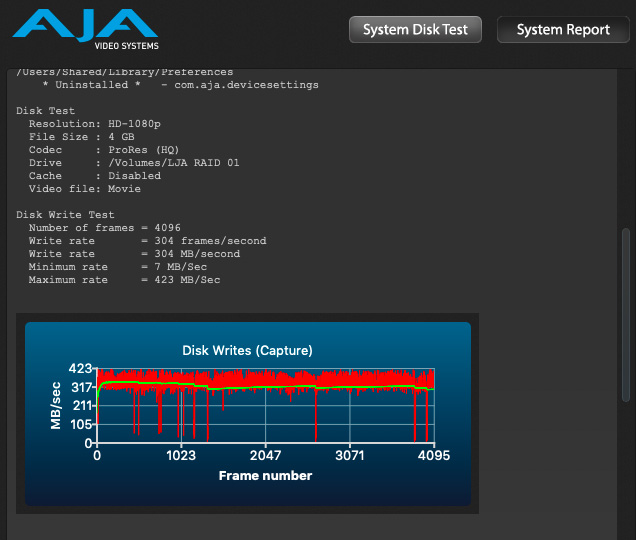The width and height of the screenshot is (636, 540).
Task: Click the System Disk Test button
Action: pos(415,30)
